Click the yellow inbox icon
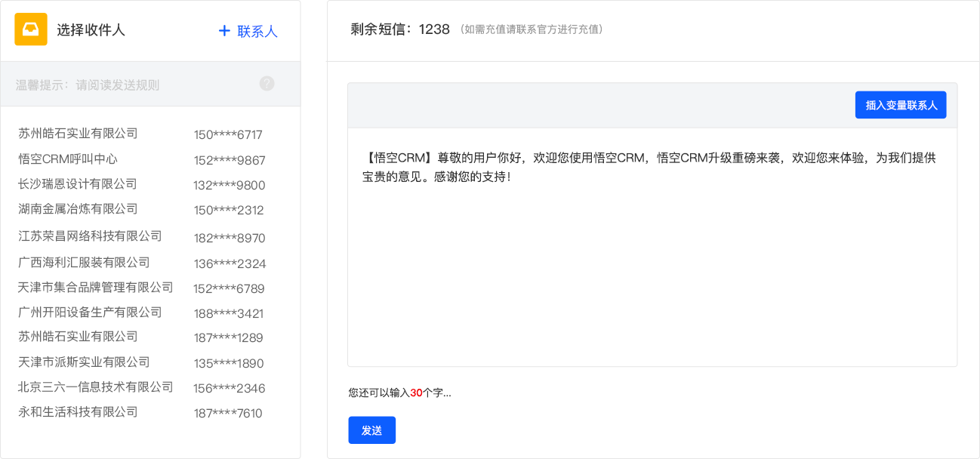 click(x=31, y=29)
